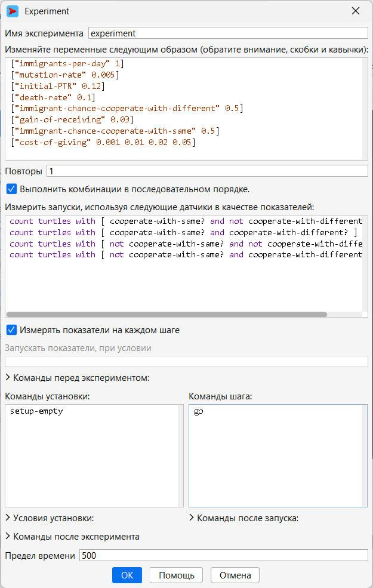Screen dimensions: 373x588
Task: Toggle sequential order combinations checkbox
Action: 11,189
